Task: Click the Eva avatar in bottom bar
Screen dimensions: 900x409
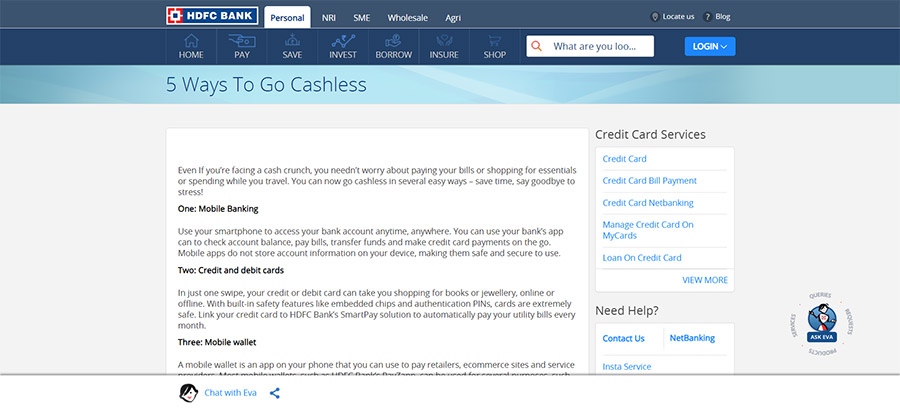Action: tap(188, 393)
